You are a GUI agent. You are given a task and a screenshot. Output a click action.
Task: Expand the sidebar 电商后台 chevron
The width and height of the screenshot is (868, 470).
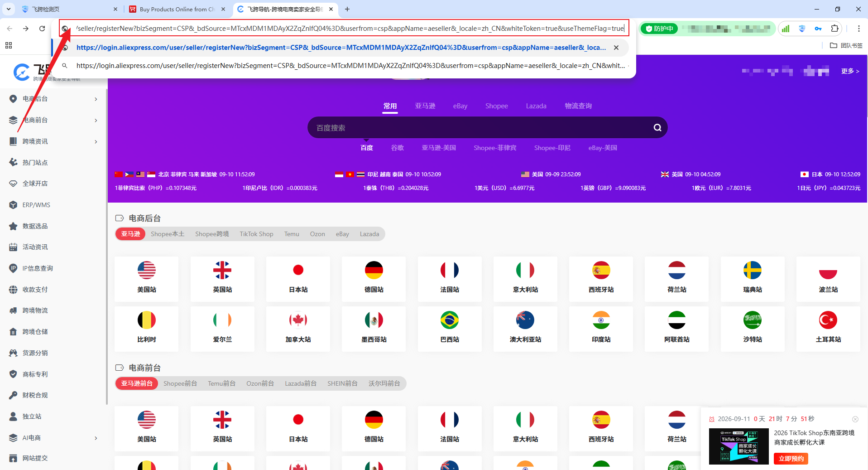[x=96, y=99]
